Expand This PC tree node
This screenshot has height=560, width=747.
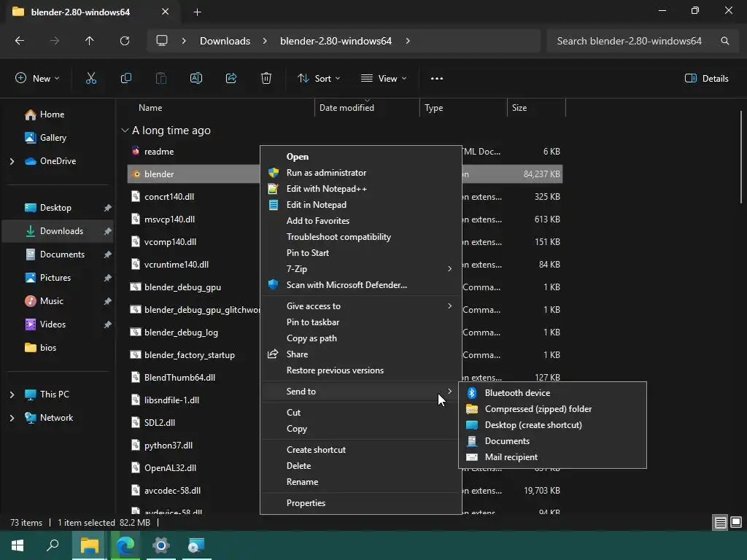pos(12,394)
